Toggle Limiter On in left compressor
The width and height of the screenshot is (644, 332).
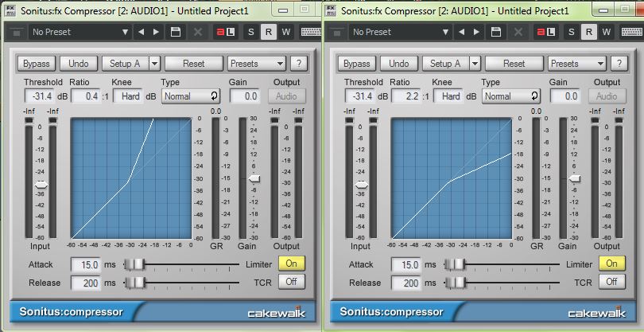pyautogui.click(x=292, y=264)
